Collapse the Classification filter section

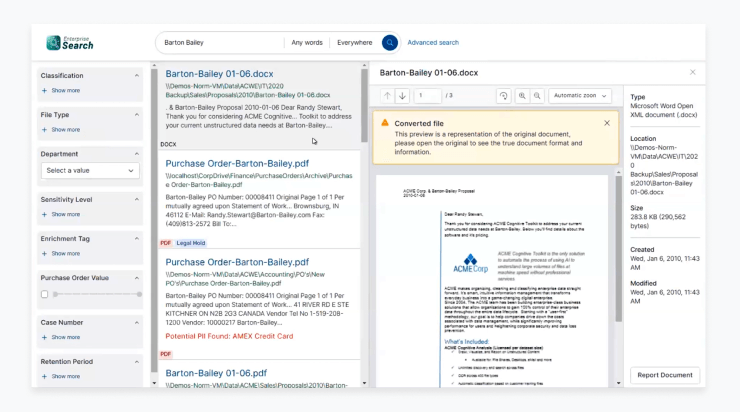[x=136, y=76]
